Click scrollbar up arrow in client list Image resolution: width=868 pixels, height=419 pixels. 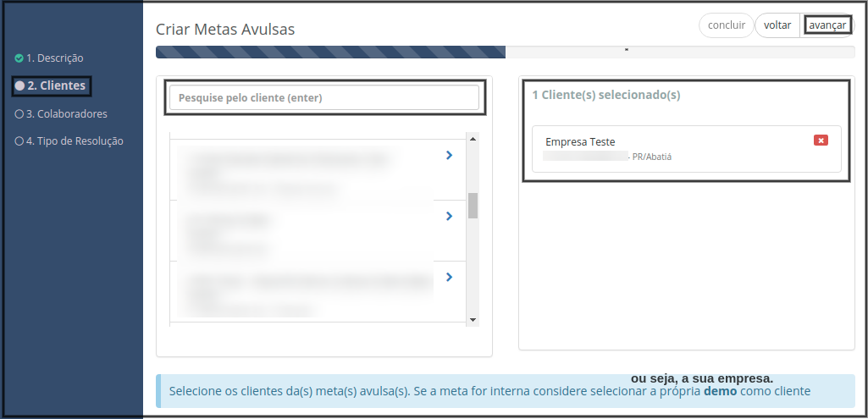tap(473, 138)
